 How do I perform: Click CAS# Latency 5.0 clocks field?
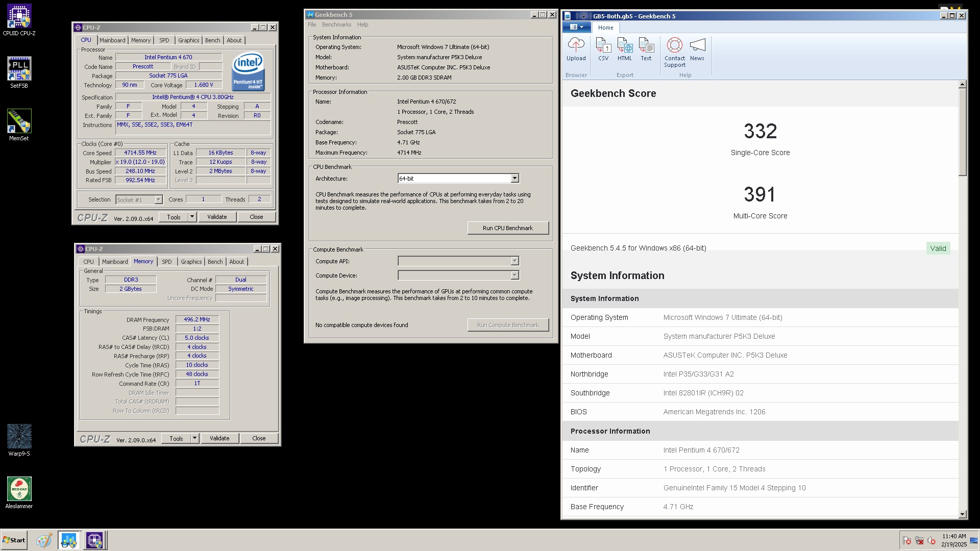197,338
